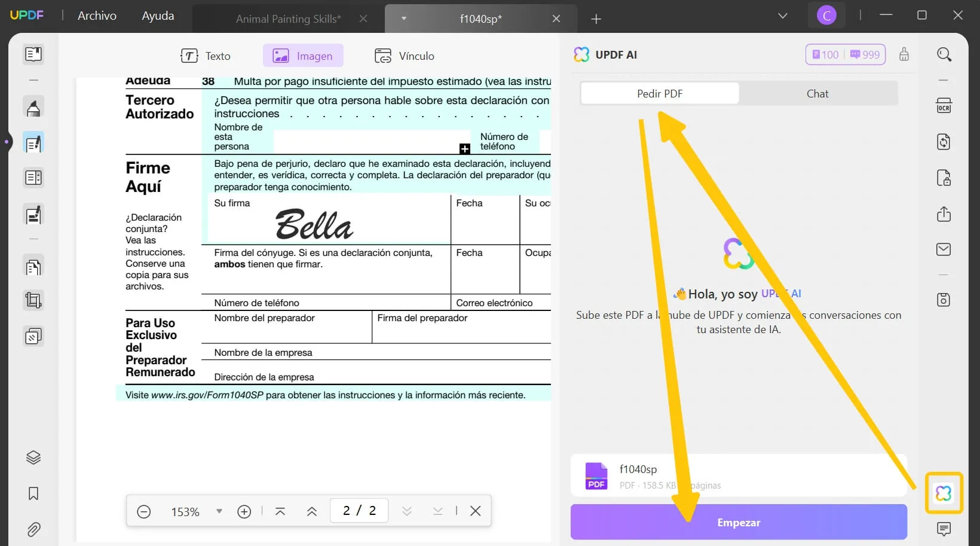Click the 'Nombre de la empresa' text
The width and height of the screenshot is (980, 546).
pos(263,353)
